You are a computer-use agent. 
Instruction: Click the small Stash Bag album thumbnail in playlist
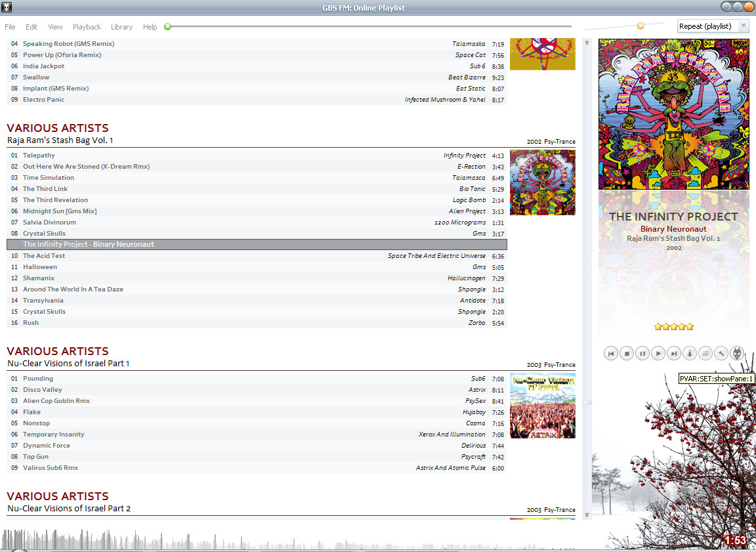pyautogui.click(x=543, y=182)
